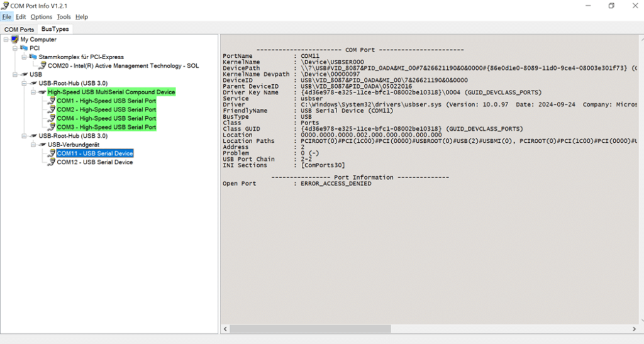Image resolution: width=644 pixels, height=344 pixels.
Task: Click the USB bus connector icon
Action: [x=25, y=74]
